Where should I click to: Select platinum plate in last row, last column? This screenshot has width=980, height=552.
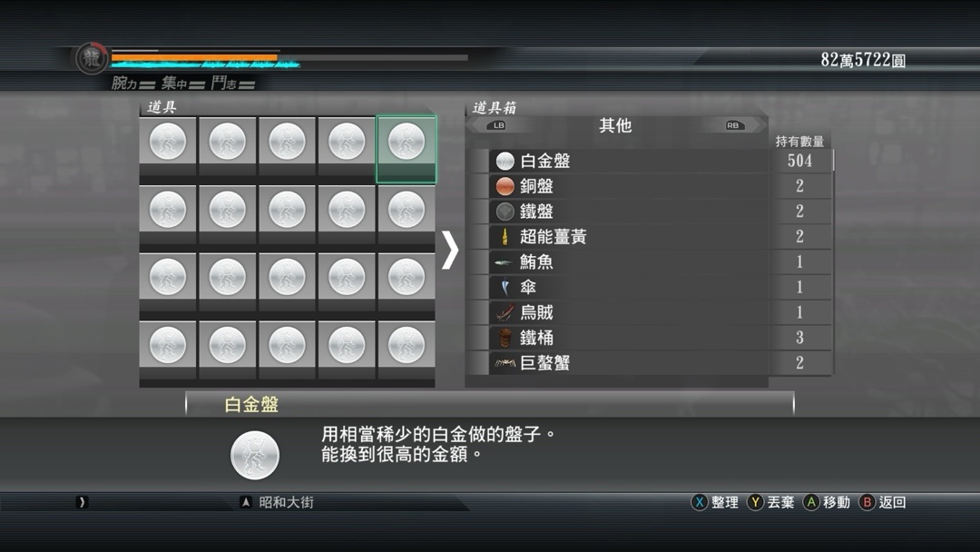[x=407, y=345]
